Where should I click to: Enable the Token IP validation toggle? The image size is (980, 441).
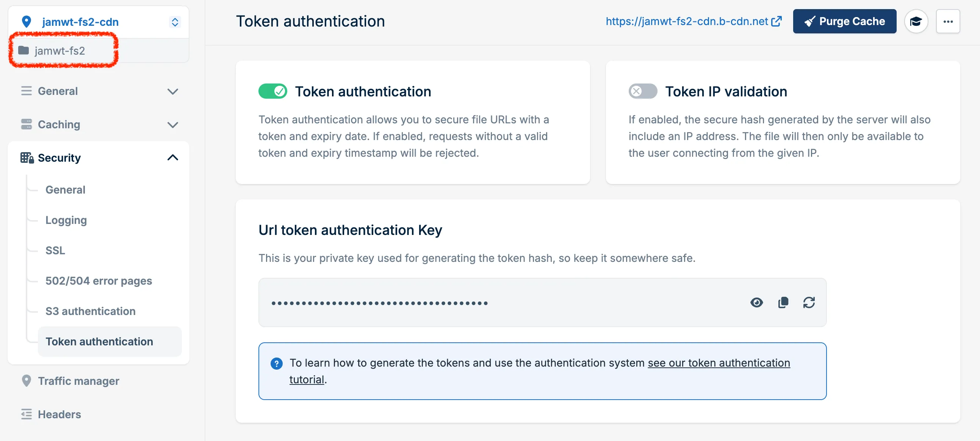642,91
